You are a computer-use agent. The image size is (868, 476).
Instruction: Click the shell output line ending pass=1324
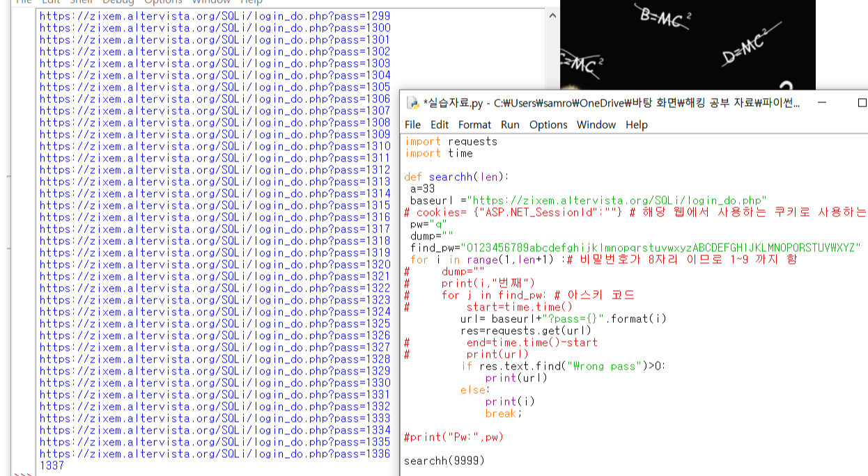click(215, 311)
